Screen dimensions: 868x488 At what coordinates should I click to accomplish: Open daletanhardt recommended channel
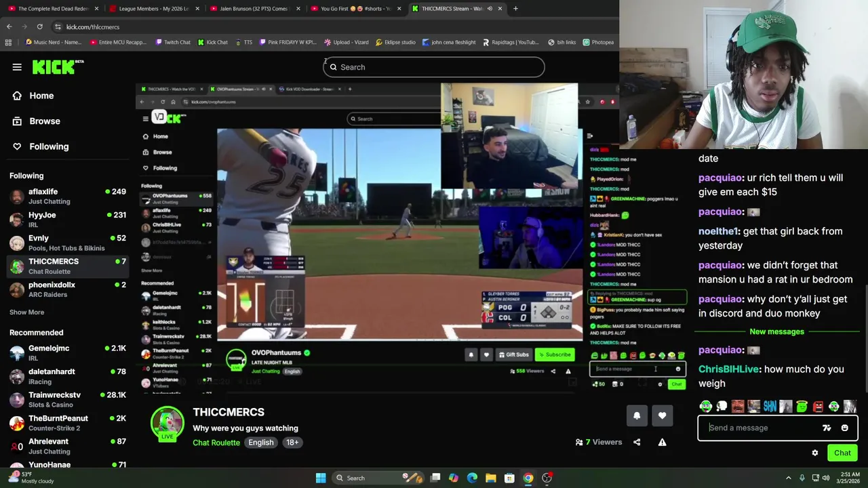[x=68, y=376]
